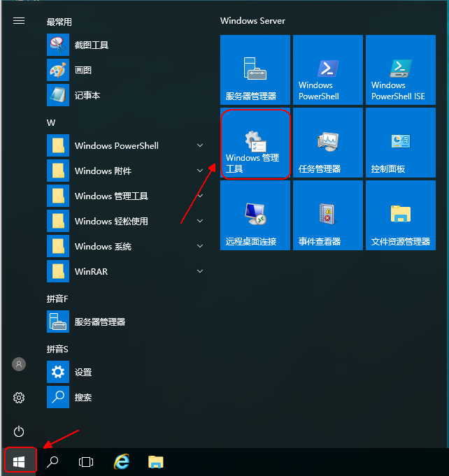Open 服务器管理器 in the 拼音F list
Image resolution: width=449 pixels, height=476 pixels.
point(124,322)
